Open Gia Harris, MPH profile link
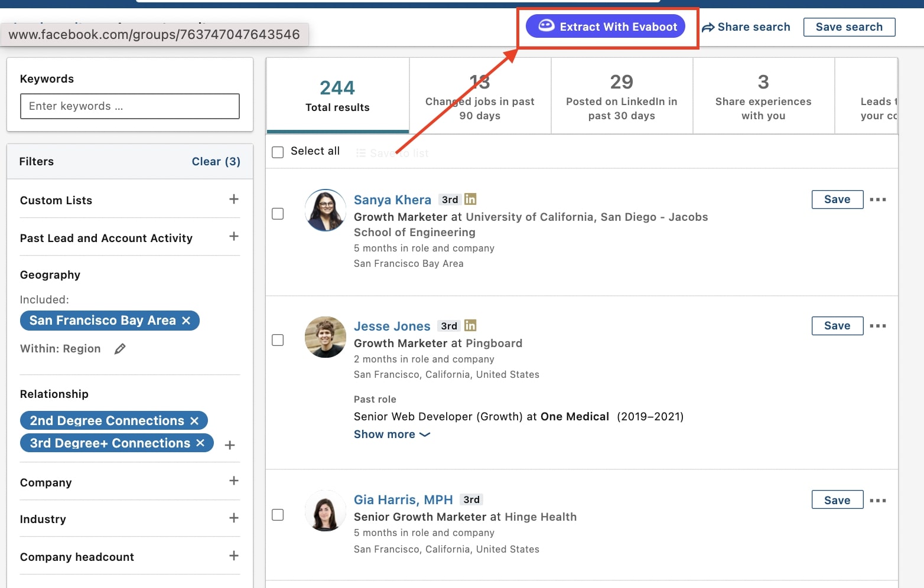The height and width of the screenshot is (588, 924). point(403,500)
